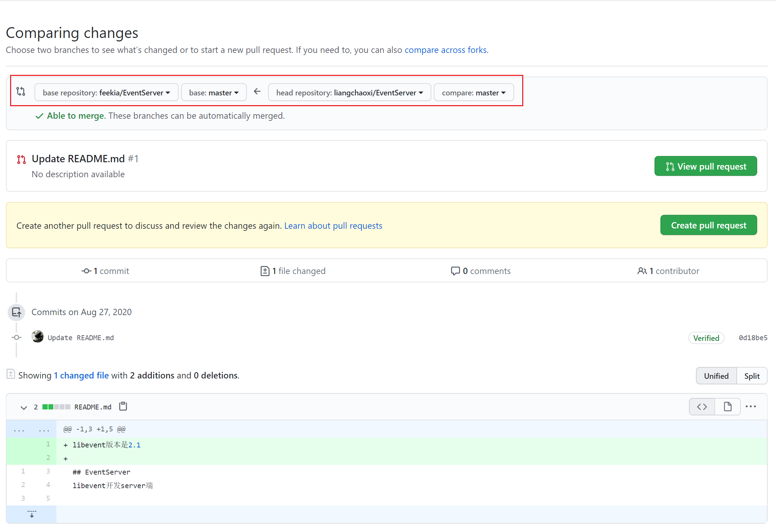Open base repository feekia/EventServer dropdown

pos(106,93)
